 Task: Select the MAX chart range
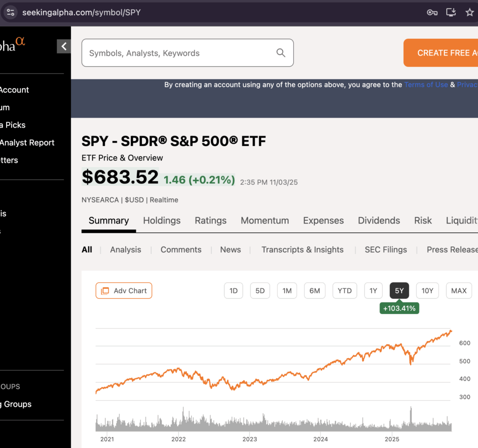(x=458, y=291)
